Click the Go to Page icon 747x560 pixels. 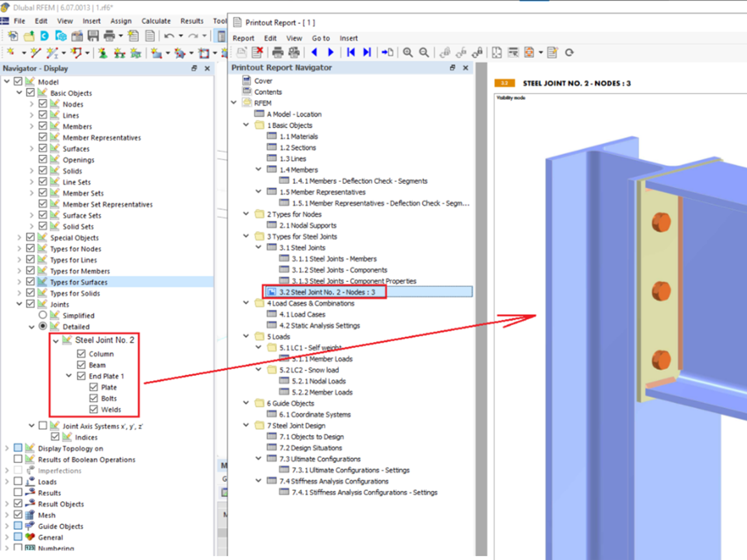tap(388, 52)
